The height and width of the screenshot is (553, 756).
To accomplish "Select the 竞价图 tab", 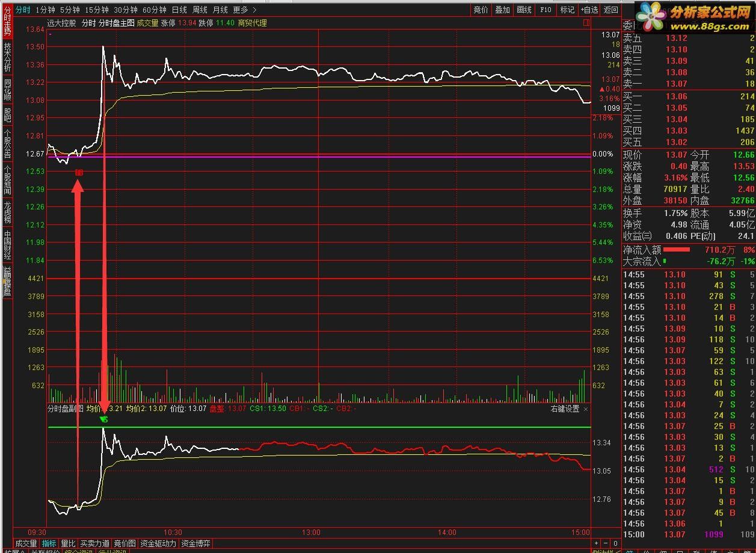I will pos(125,543).
